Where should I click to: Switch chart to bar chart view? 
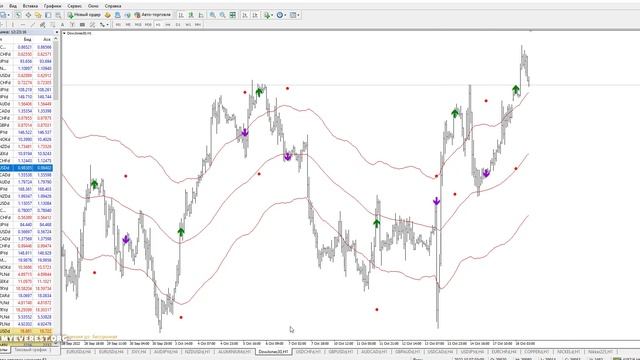181,15
